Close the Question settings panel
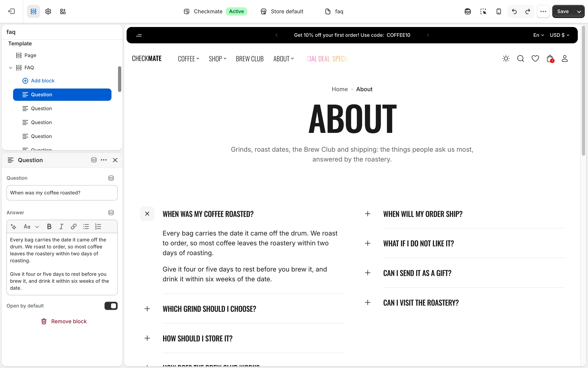This screenshot has height=368, width=588. click(115, 160)
